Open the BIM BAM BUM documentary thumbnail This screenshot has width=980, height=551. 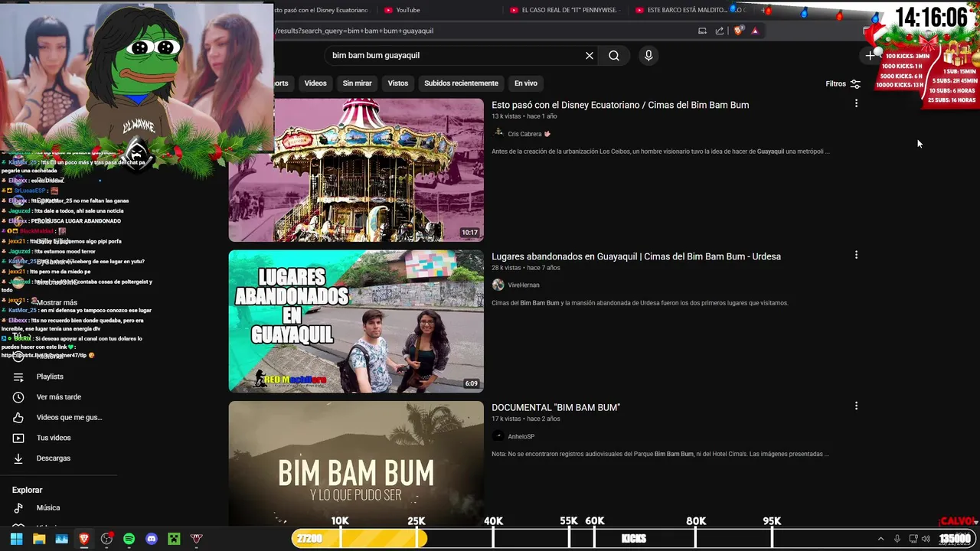[x=356, y=462]
